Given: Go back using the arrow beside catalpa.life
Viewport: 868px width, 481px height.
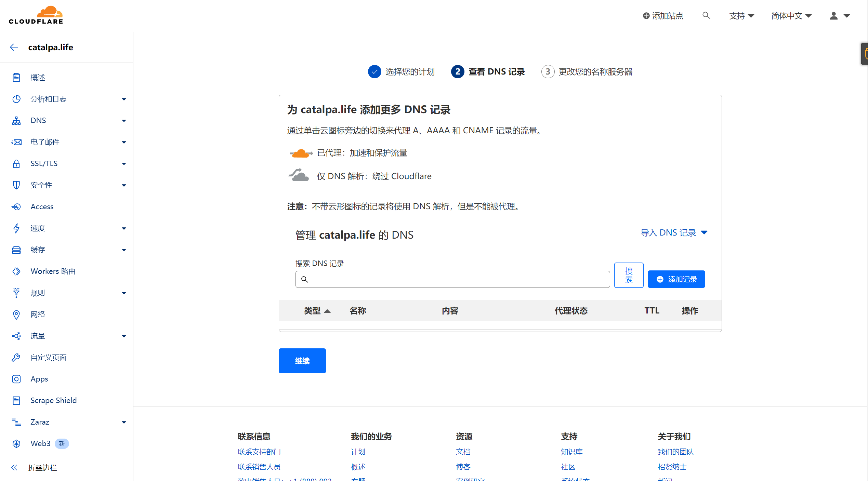Looking at the screenshot, I should (14, 47).
